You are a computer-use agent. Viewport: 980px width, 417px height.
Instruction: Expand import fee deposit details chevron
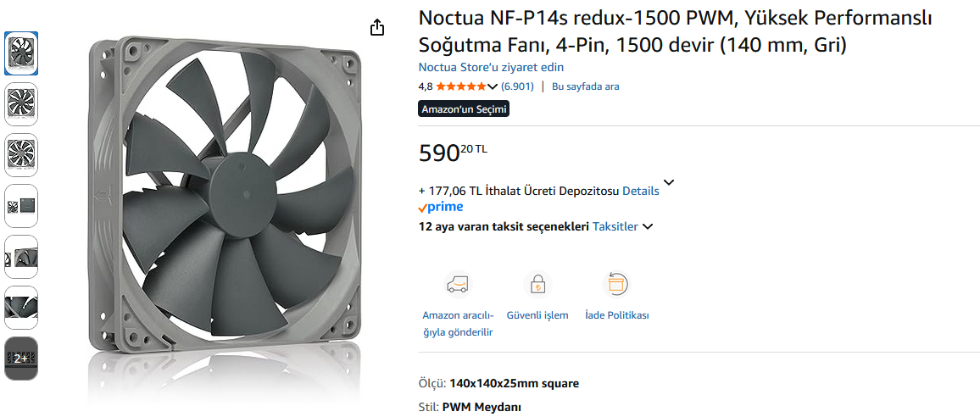pyautogui.click(x=669, y=182)
